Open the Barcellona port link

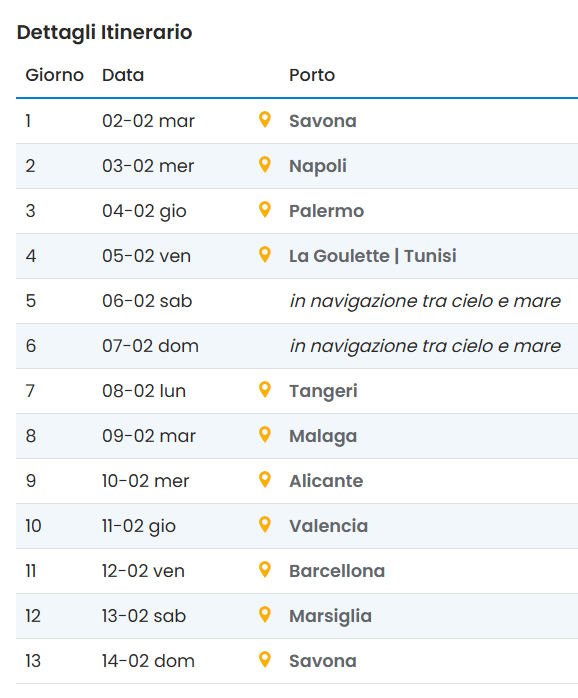click(x=337, y=571)
